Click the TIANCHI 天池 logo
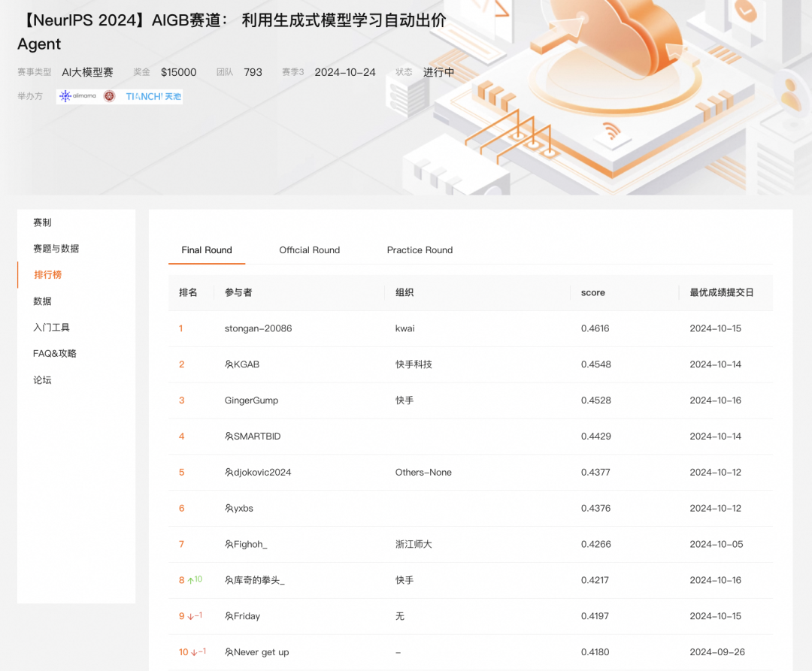812x671 pixels. pyautogui.click(x=153, y=96)
